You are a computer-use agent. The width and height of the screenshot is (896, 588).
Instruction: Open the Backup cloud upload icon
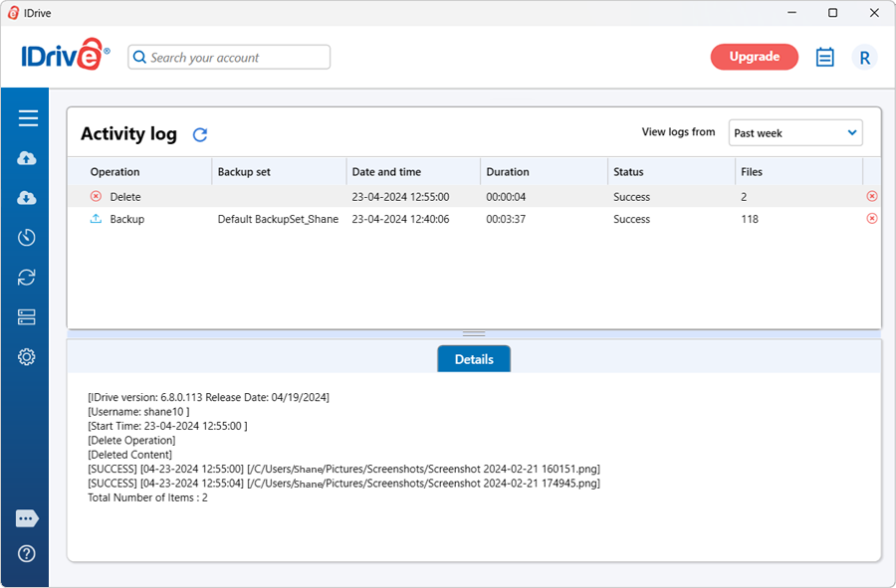coord(27,158)
